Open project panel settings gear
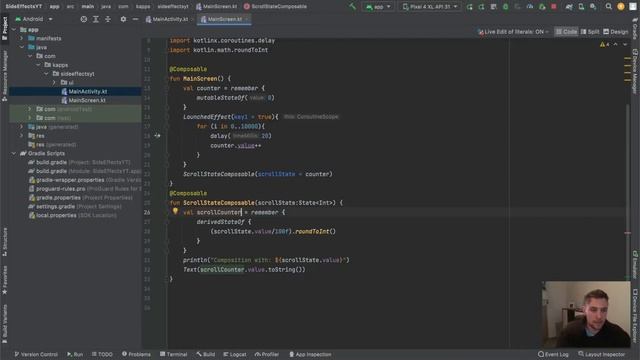The image size is (640, 360). [123, 19]
